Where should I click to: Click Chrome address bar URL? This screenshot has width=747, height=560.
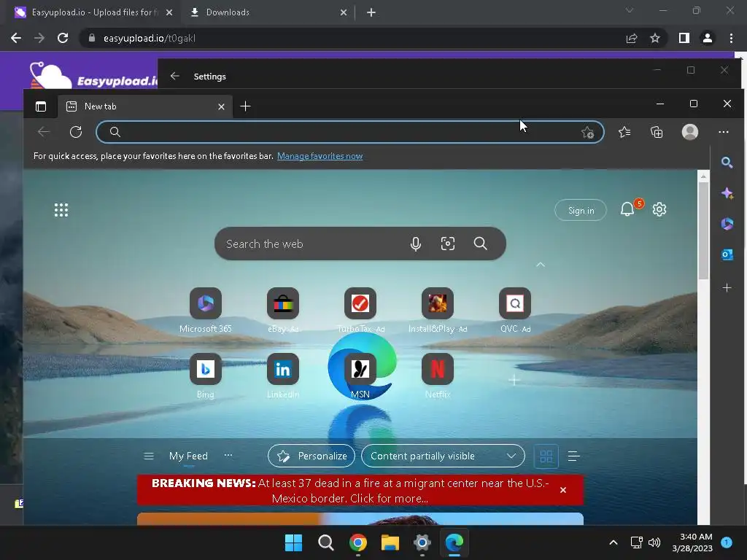click(x=149, y=38)
